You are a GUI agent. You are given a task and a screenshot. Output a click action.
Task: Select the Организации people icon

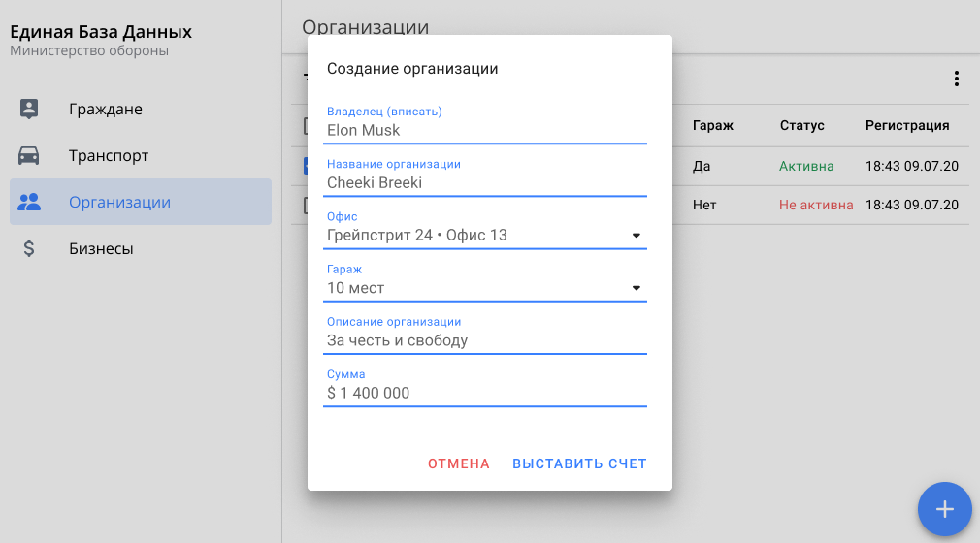(29, 202)
